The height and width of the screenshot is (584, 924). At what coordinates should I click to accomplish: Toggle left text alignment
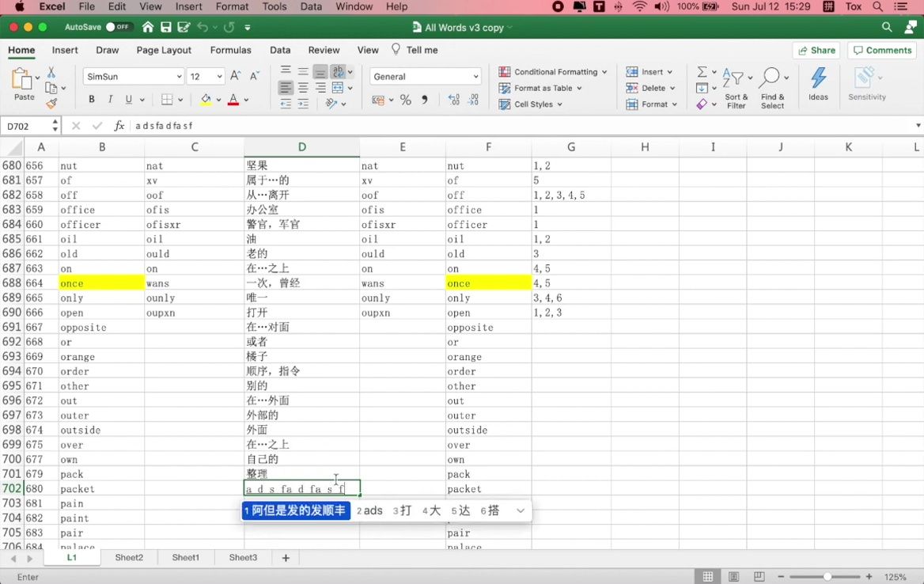[x=286, y=88]
